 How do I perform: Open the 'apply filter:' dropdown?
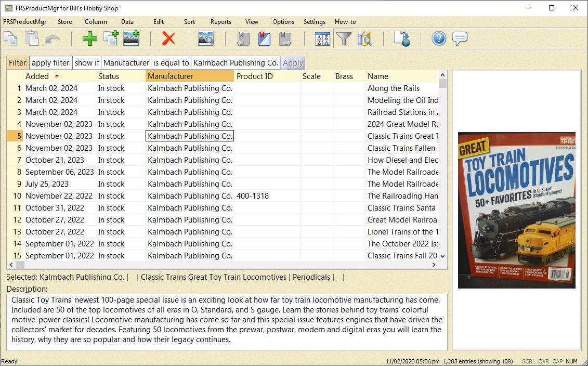pyautogui.click(x=51, y=62)
